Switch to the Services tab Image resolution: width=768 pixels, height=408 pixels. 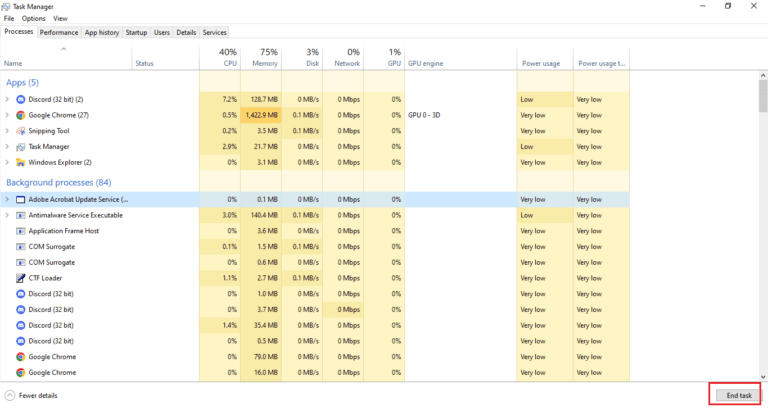tap(215, 32)
